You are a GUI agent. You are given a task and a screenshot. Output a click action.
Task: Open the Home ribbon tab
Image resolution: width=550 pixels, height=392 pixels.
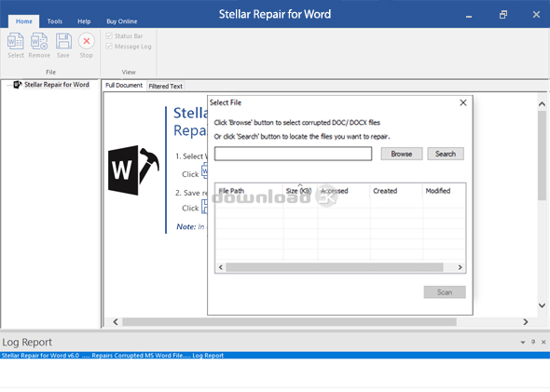[24, 21]
